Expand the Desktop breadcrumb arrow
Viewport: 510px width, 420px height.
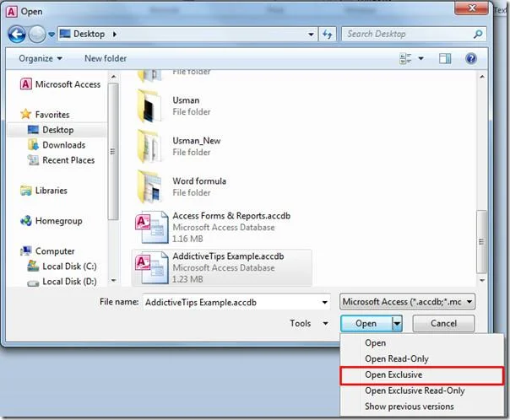[x=115, y=34]
